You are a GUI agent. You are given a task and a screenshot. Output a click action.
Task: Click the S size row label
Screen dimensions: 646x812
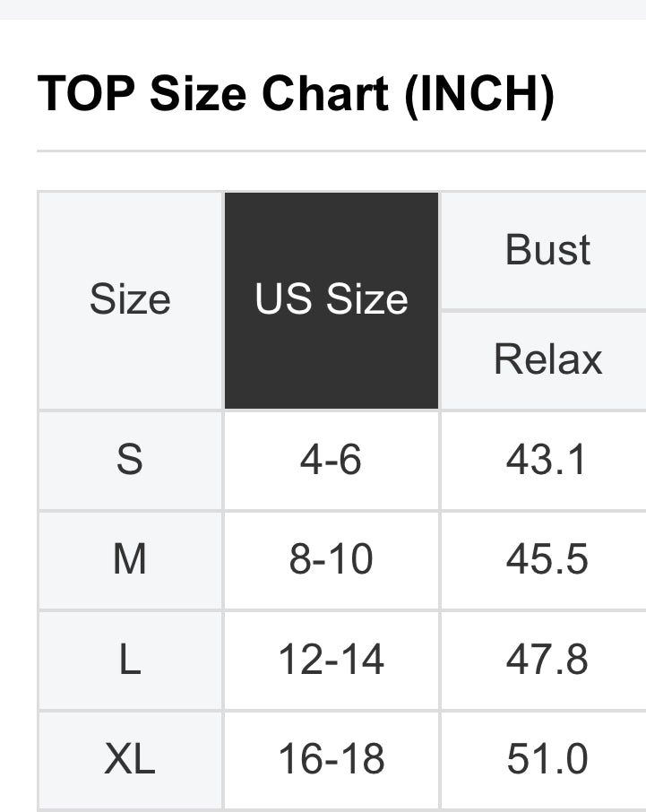[130, 460]
